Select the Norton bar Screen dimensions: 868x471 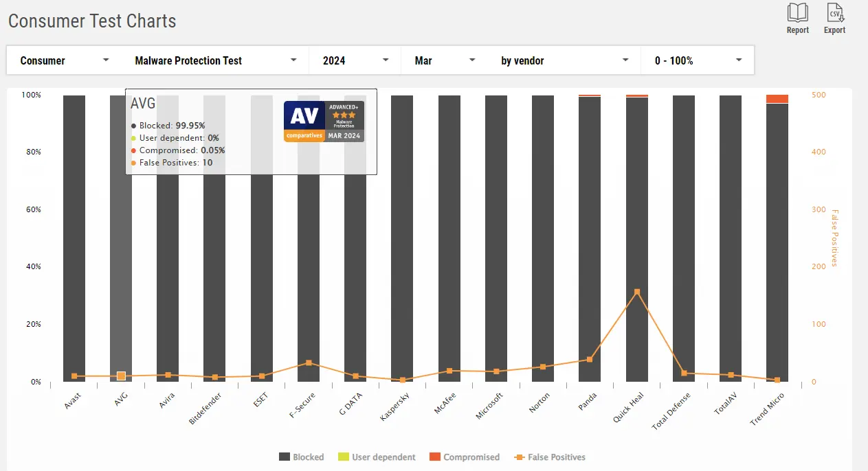(543, 238)
